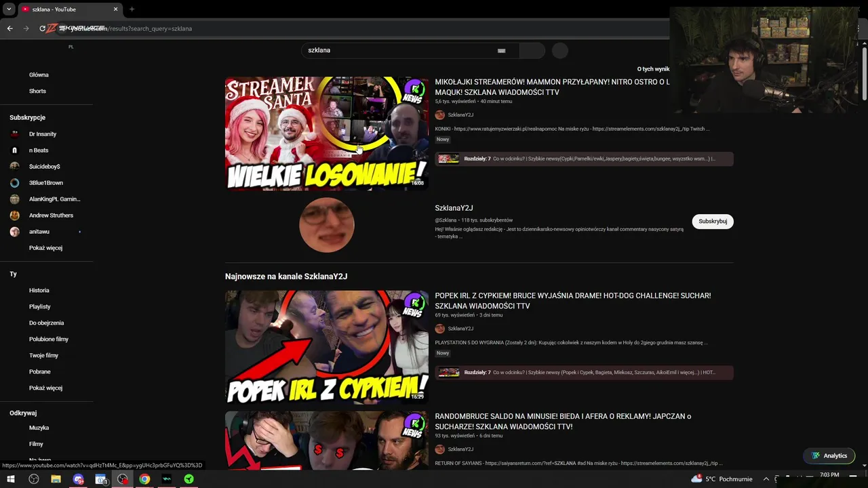868x488 pixels.
Task: Click the YouTube search button
Action: point(532,51)
